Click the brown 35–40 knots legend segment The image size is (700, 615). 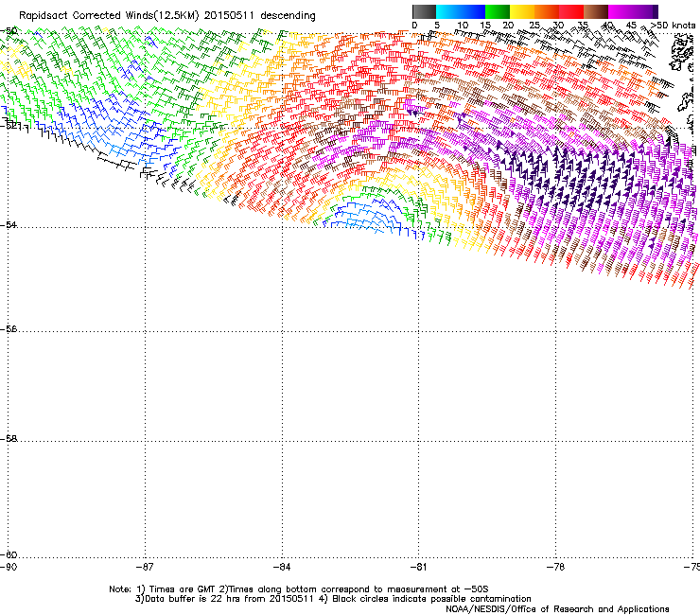tap(596, 11)
